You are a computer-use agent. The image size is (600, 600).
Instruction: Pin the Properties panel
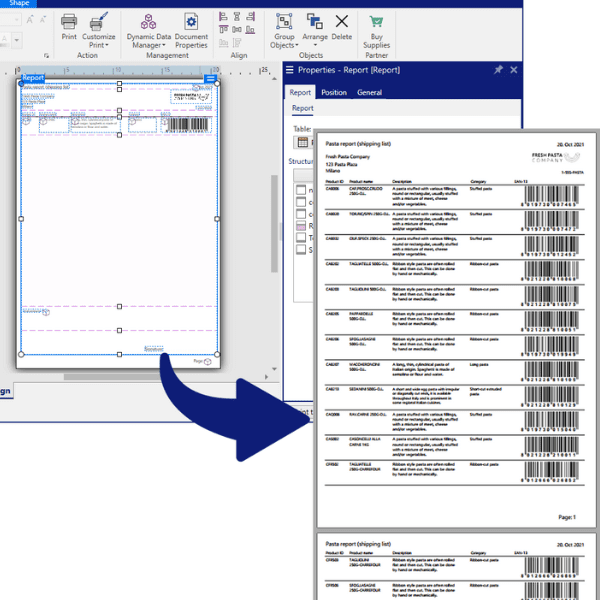498,70
